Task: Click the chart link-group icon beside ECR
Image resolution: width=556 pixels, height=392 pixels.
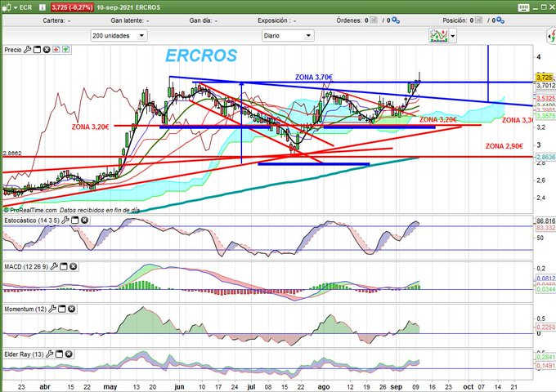Action: [6, 7]
